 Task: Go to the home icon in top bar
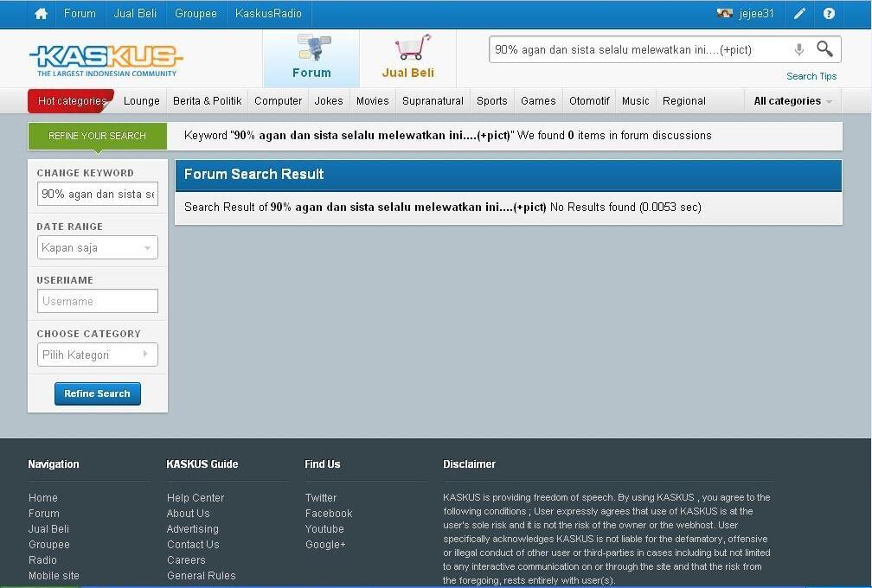[41, 14]
